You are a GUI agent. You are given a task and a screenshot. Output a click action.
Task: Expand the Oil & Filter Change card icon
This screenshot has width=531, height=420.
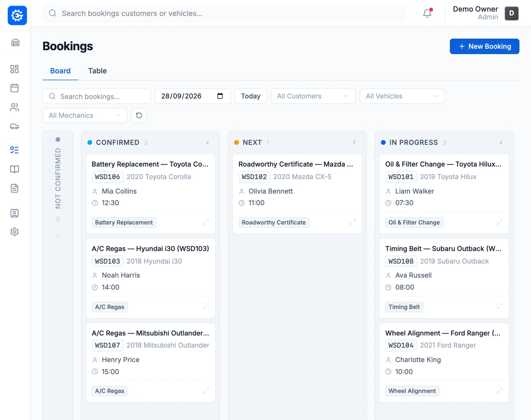click(x=499, y=222)
